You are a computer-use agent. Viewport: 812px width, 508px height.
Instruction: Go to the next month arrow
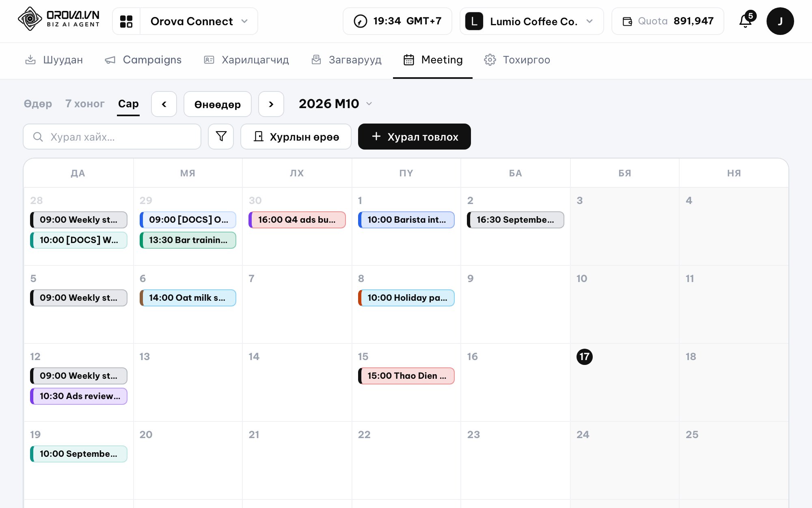pos(271,104)
